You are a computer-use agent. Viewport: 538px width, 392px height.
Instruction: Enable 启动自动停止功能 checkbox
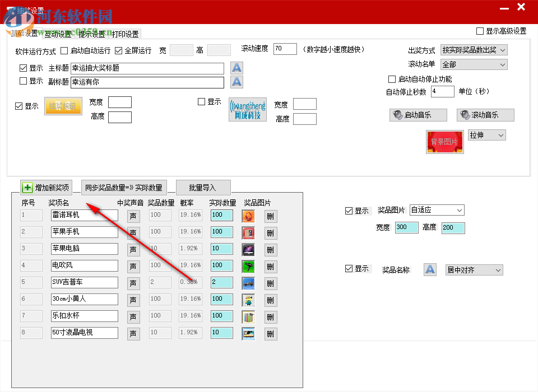coord(392,78)
